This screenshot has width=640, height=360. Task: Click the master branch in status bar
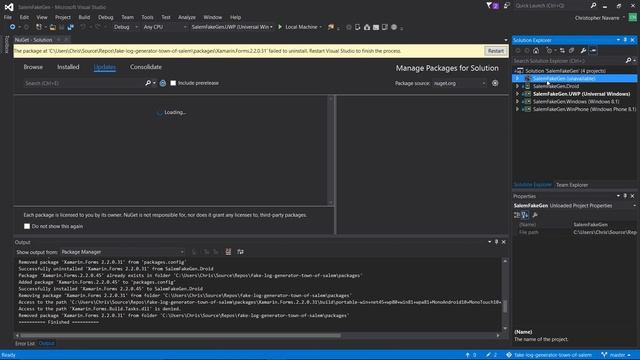pyautogui.click(x=616, y=355)
